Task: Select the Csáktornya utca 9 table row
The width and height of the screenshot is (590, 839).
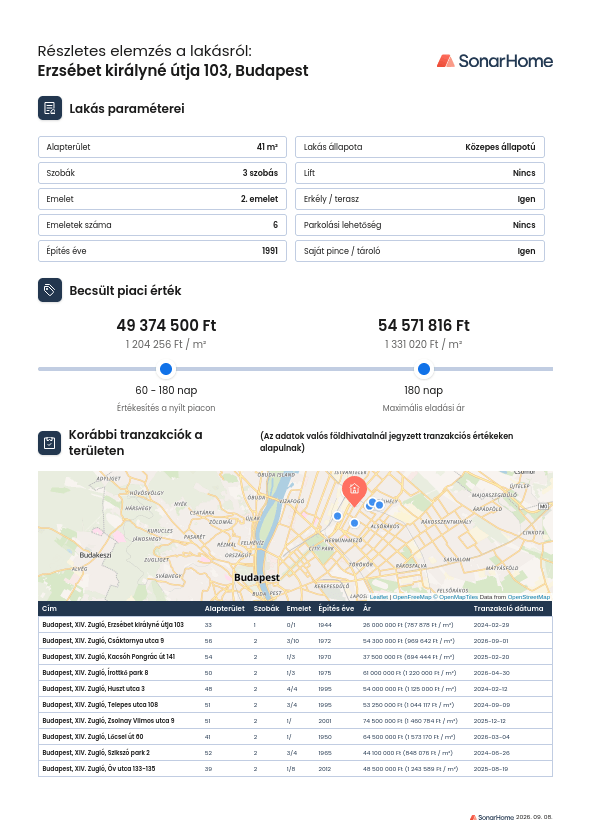Action: [x=295, y=640]
